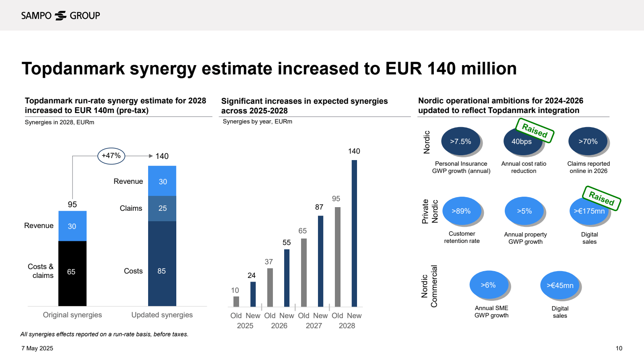Click the 2028 New bar labeled 140
The width and height of the screenshot is (644, 362).
(x=354, y=233)
